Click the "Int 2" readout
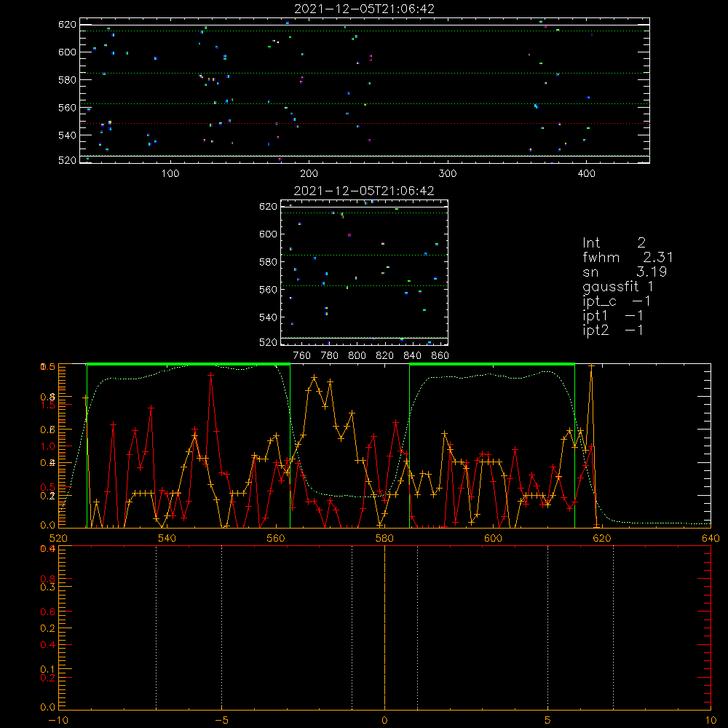 pos(614,242)
